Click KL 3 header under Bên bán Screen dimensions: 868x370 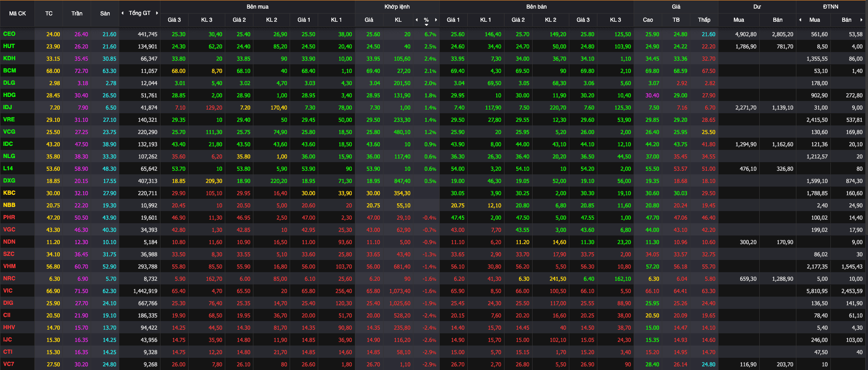[x=616, y=20]
